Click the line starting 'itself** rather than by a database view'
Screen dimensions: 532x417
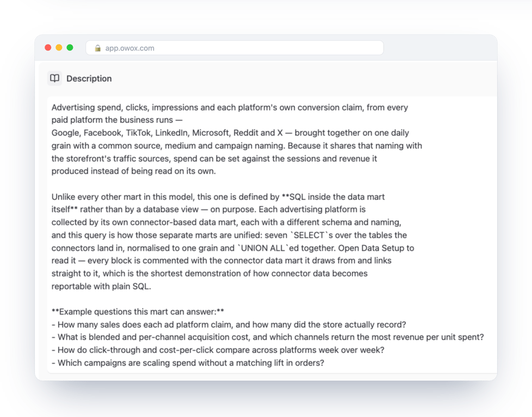[209, 210]
